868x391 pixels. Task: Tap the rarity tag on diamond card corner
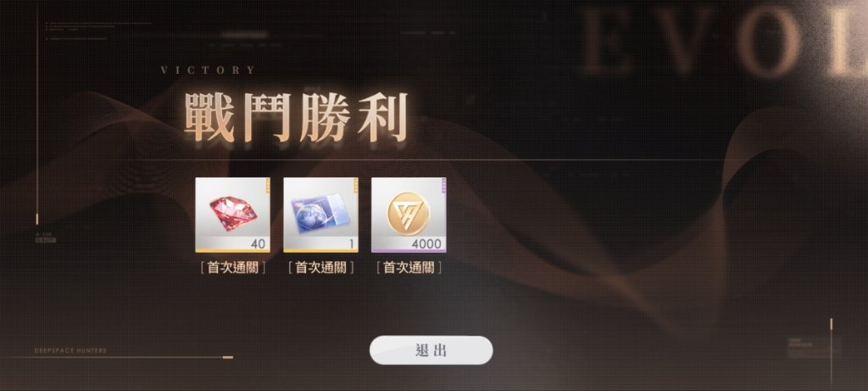267,184
